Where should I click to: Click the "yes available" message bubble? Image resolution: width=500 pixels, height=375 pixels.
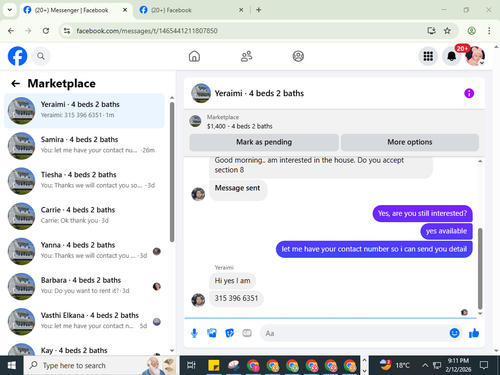pyautogui.click(x=446, y=231)
